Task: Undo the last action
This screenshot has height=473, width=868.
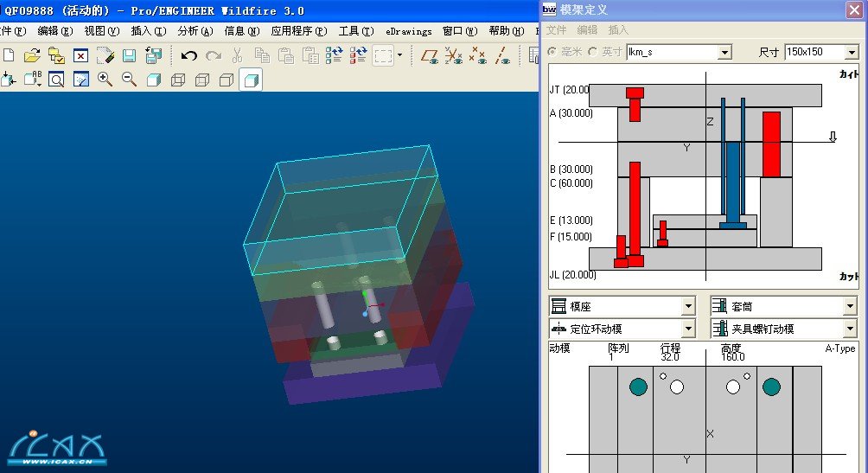Action: 189,55
